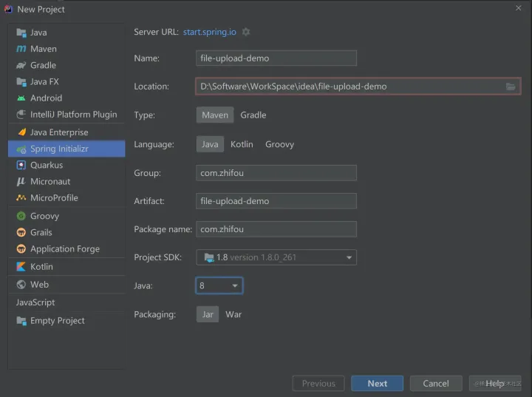532x397 pixels.
Task: Select JavaScript in the project list
Action: (66, 302)
